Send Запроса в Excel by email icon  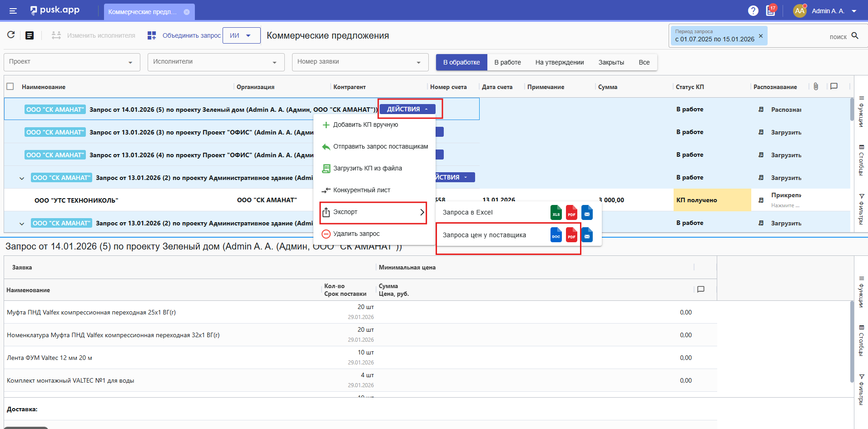(x=587, y=213)
